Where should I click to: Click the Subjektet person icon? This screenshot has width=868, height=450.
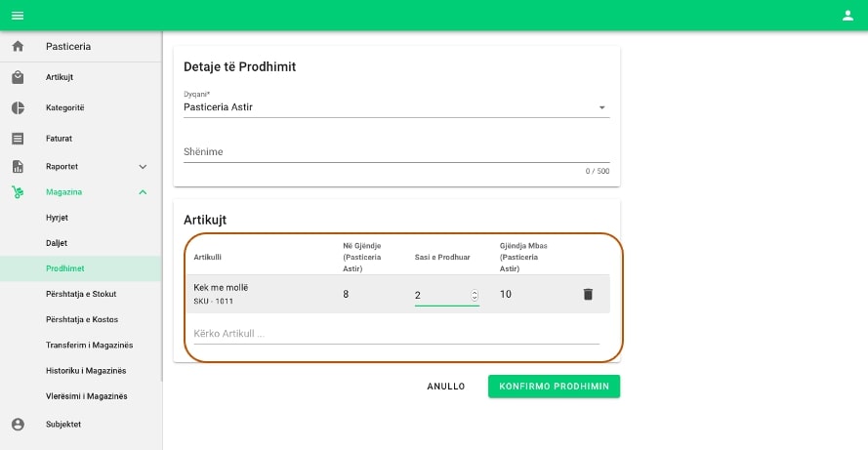(x=18, y=424)
